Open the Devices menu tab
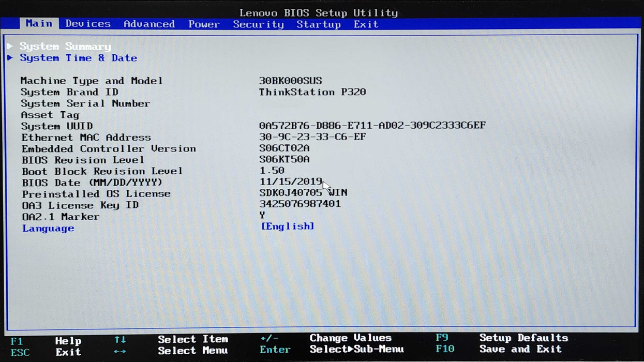Viewport: 644px width, 362px height. pyautogui.click(x=87, y=24)
